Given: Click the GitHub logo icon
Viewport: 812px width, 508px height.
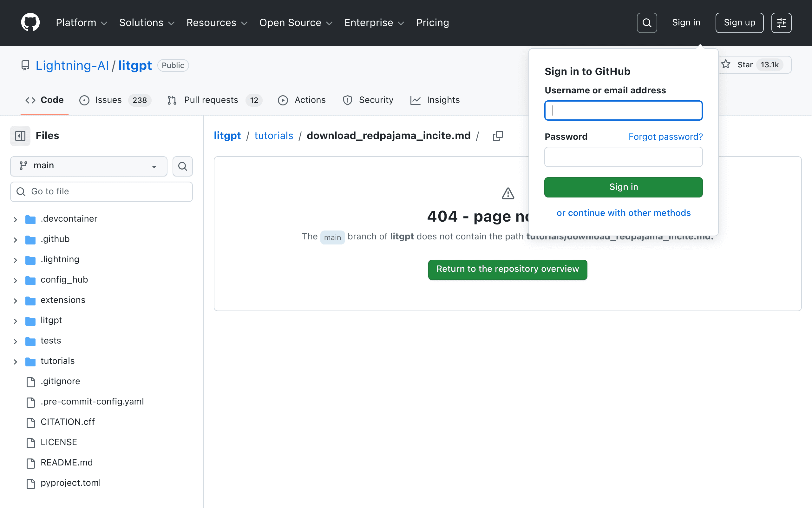Looking at the screenshot, I should tap(30, 23).
